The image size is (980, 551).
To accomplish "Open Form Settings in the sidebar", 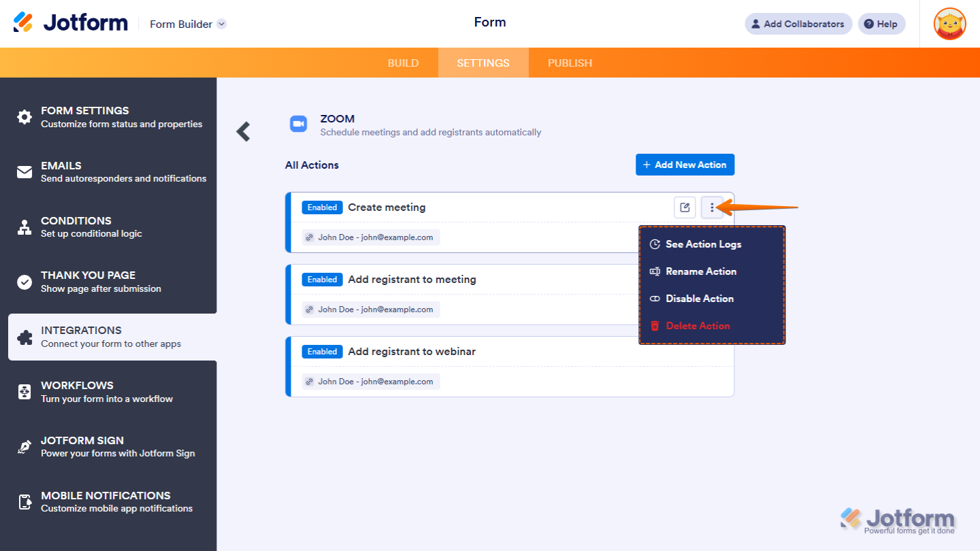I will (109, 117).
